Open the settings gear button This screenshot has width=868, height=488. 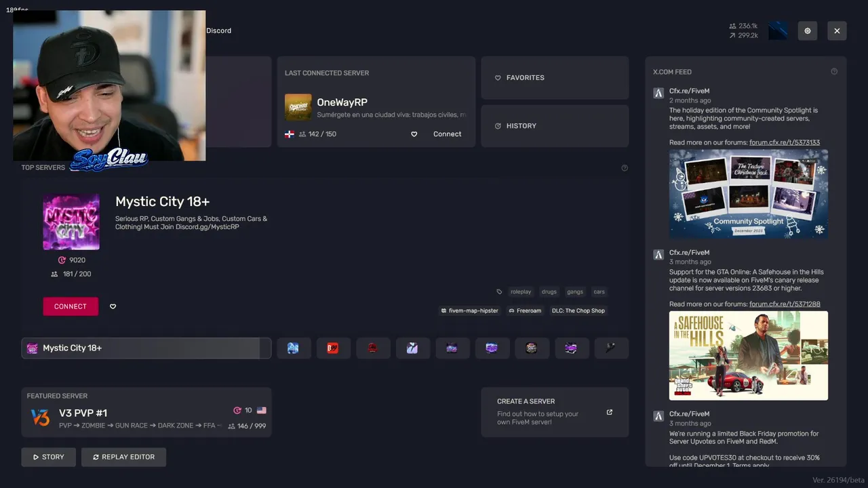click(x=808, y=30)
